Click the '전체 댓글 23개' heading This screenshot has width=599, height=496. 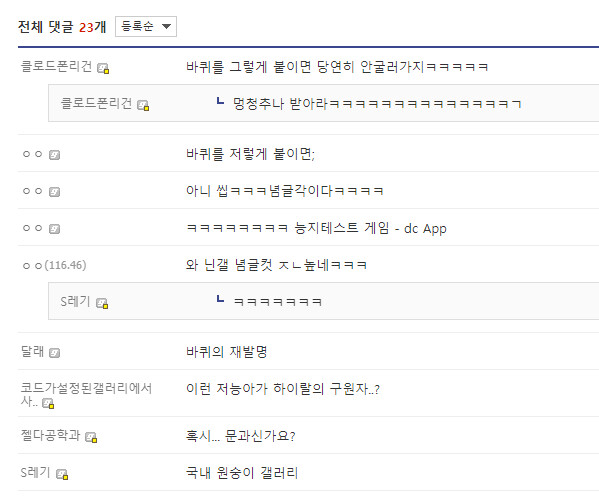pos(62,27)
